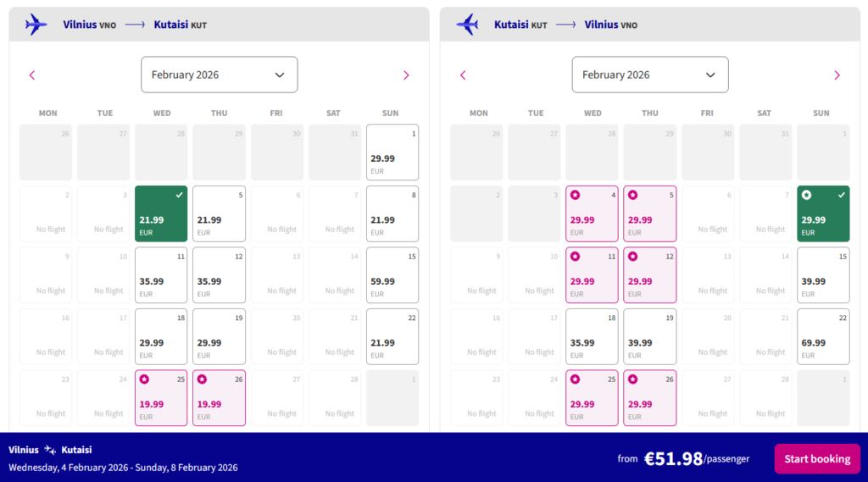Go to next month in outbound calendar
868x482 pixels.
(406, 75)
